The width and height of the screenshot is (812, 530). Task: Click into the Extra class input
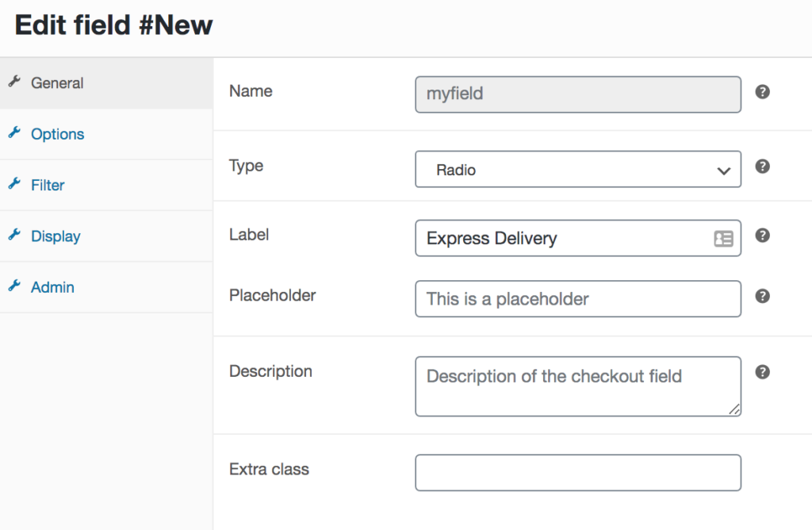(578, 473)
